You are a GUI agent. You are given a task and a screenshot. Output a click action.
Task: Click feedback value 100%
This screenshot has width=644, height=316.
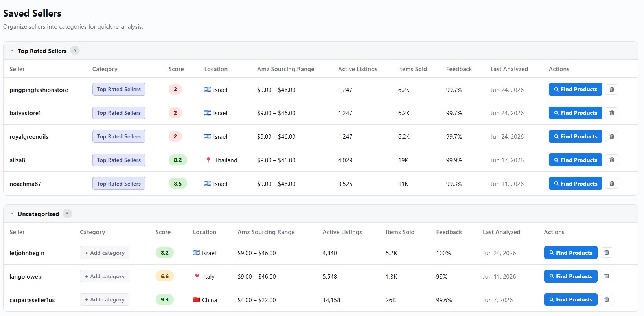[443, 253]
